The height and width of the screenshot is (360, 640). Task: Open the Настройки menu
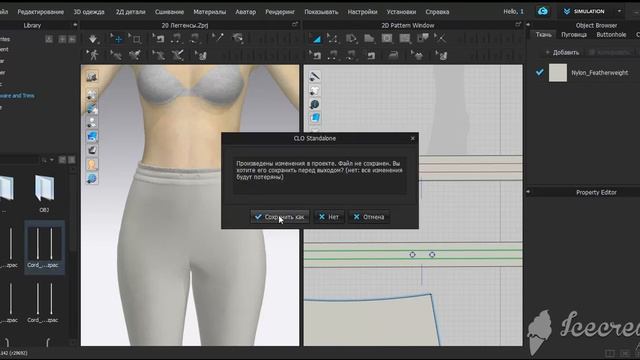click(x=362, y=12)
